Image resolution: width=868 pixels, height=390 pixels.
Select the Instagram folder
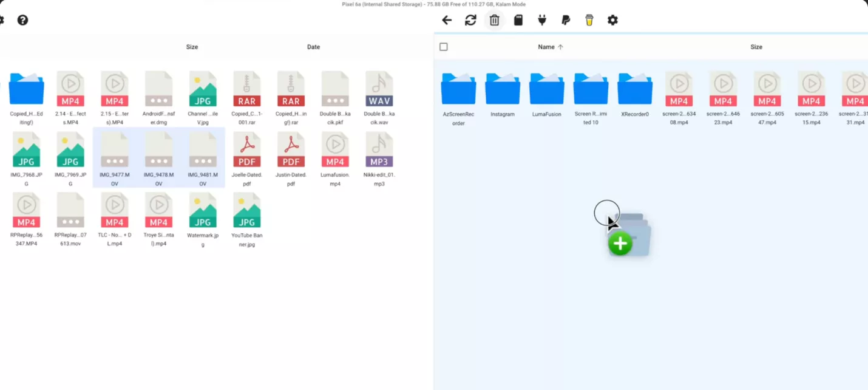click(503, 95)
